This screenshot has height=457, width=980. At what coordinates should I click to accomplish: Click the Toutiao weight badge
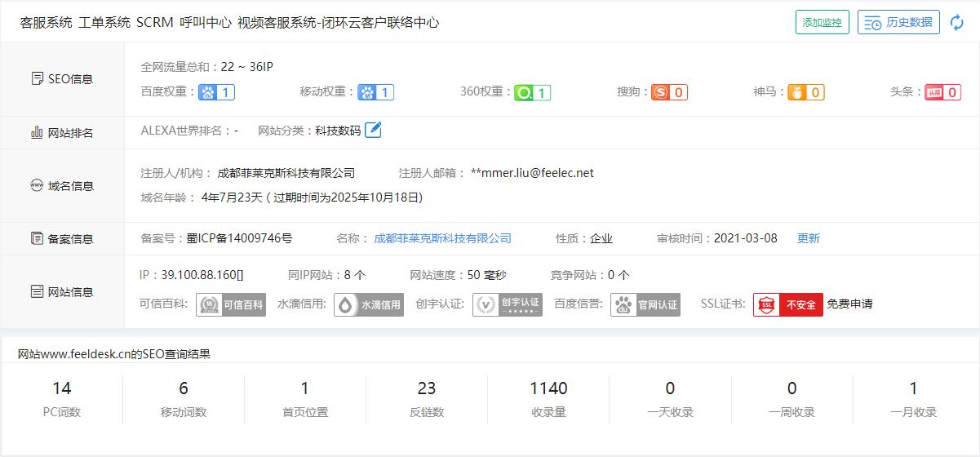click(x=942, y=92)
